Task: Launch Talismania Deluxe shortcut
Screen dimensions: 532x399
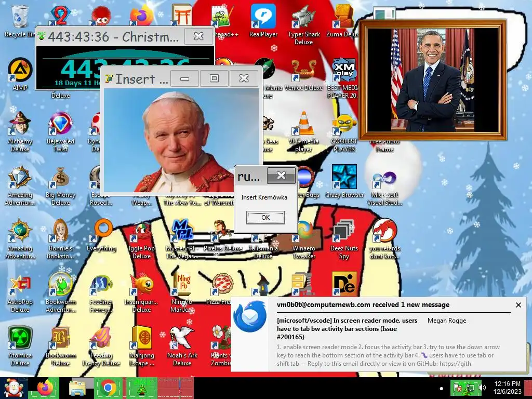Action: [x=263, y=246]
